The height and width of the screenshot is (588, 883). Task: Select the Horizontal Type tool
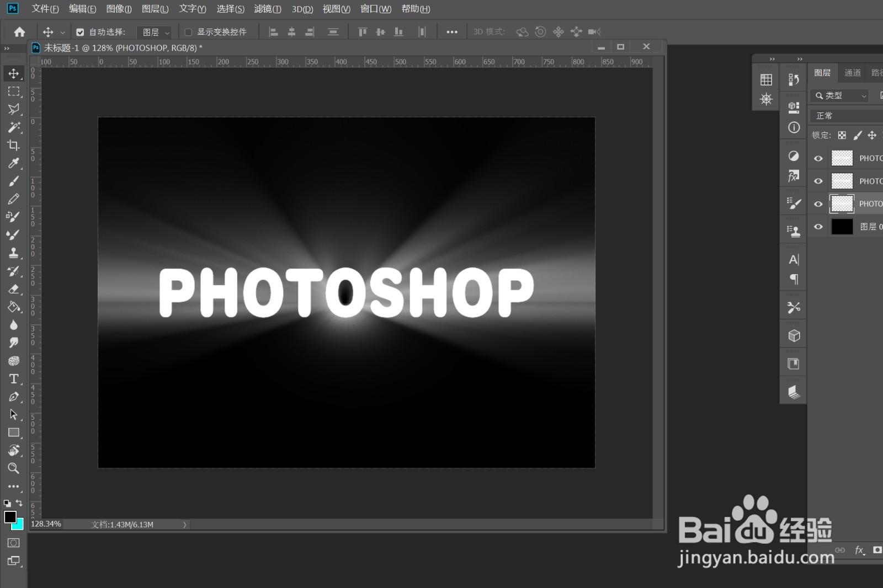pos(14,379)
